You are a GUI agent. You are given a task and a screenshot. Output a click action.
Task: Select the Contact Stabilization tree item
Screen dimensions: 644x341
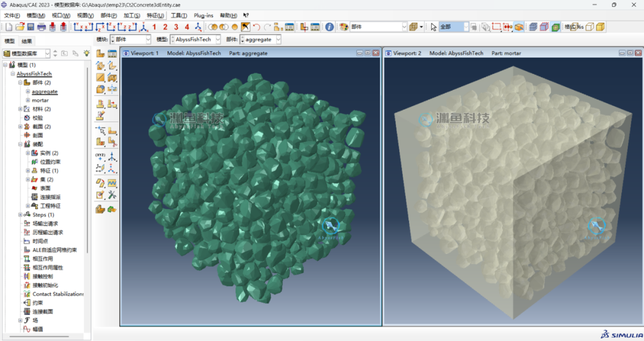tap(58, 294)
